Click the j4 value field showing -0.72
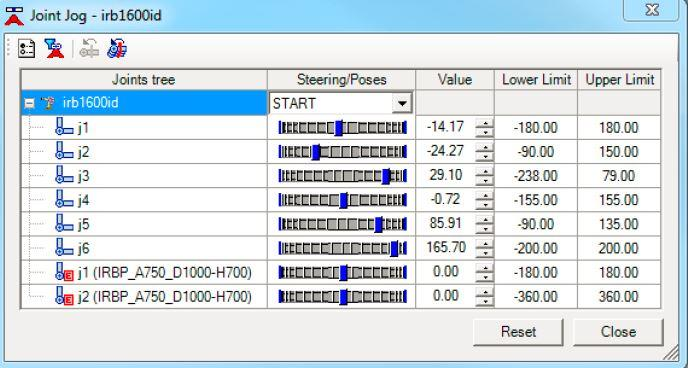This screenshot has width=688, height=368. (x=446, y=200)
